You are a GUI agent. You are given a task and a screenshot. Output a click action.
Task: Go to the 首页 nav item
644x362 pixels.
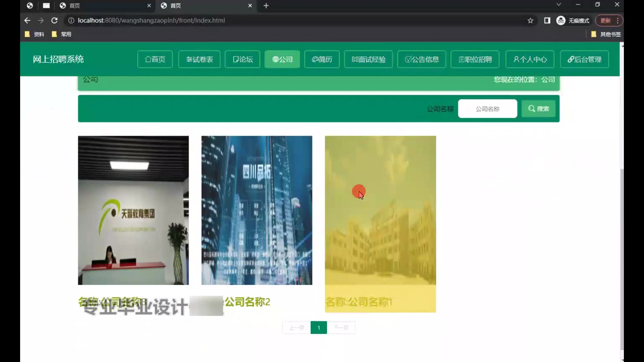pyautogui.click(x=155, y=59)
